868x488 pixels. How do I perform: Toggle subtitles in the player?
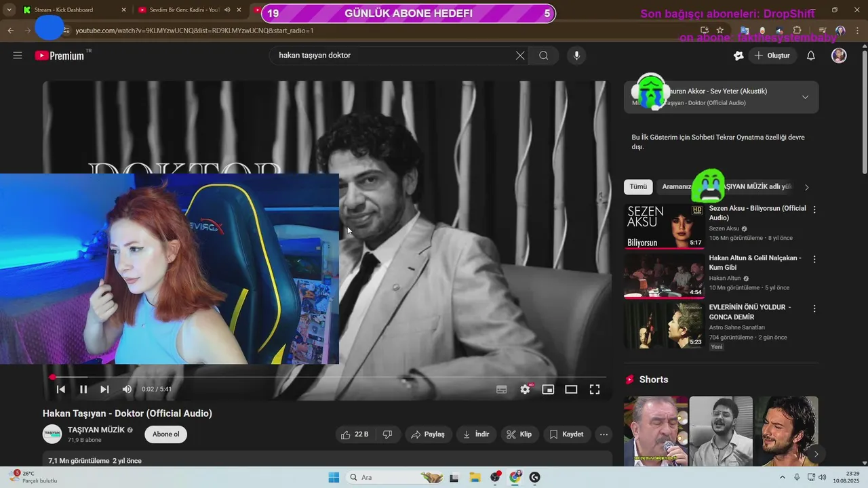coord(502,389)
